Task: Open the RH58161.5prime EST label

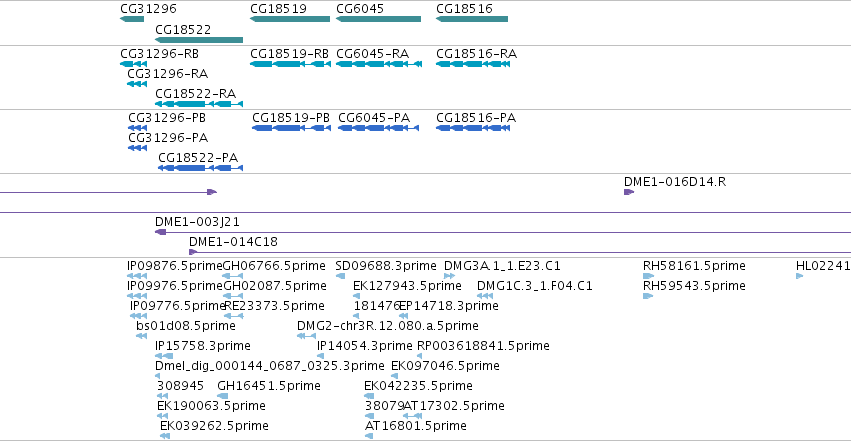Action: coord(694,266)
